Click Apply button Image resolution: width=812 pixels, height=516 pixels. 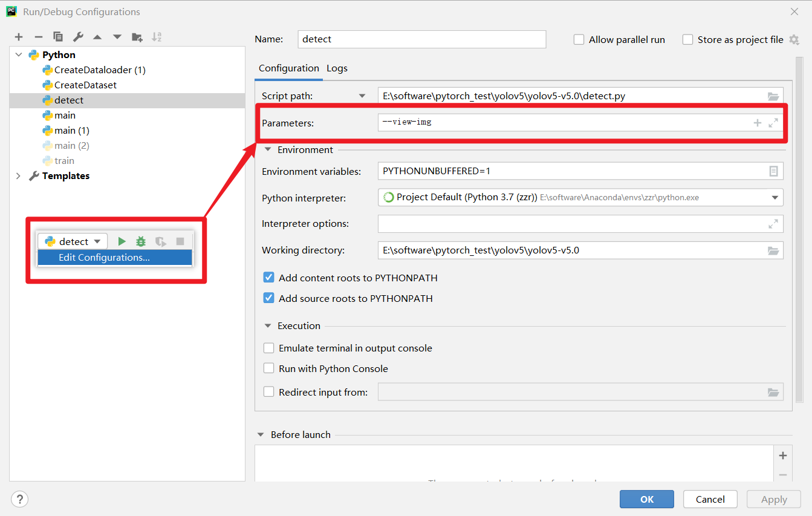[774, 499]
